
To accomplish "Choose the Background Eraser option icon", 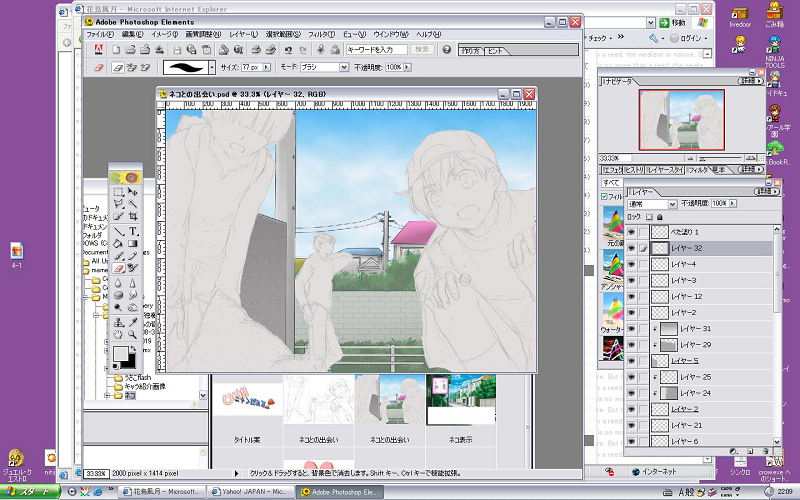I will tap(132, 67).
